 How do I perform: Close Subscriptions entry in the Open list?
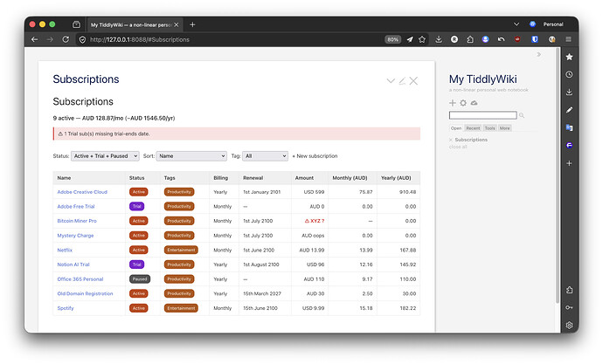(x=451, y=140)
